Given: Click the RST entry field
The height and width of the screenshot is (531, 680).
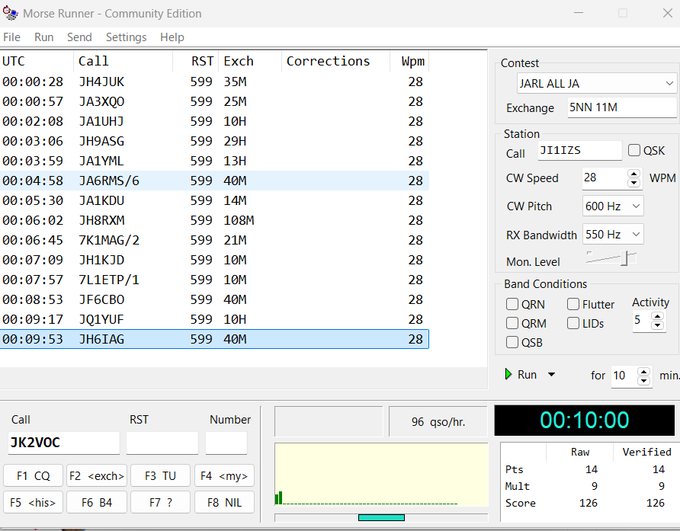Looking at the screenshot, I should point(162,442).
